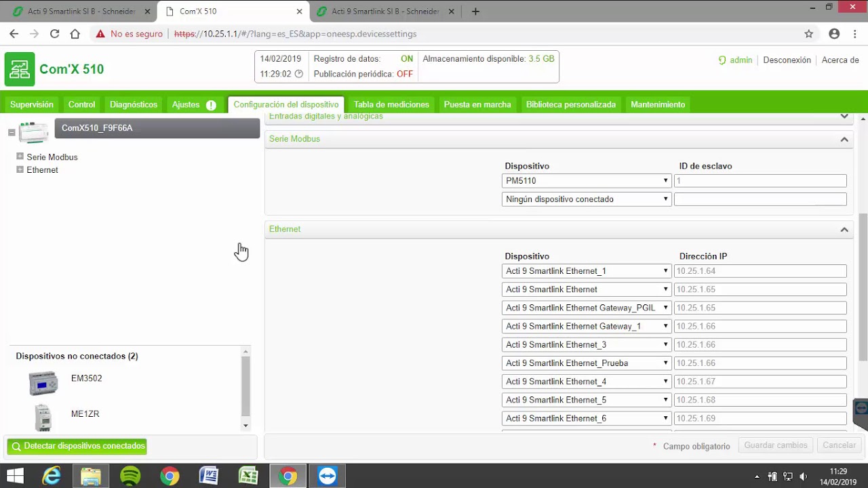Switch to first Acti 9 Smartlink browser tab
Image resolution: width=868 pixels, height=488 pixels.
[80, 12]
